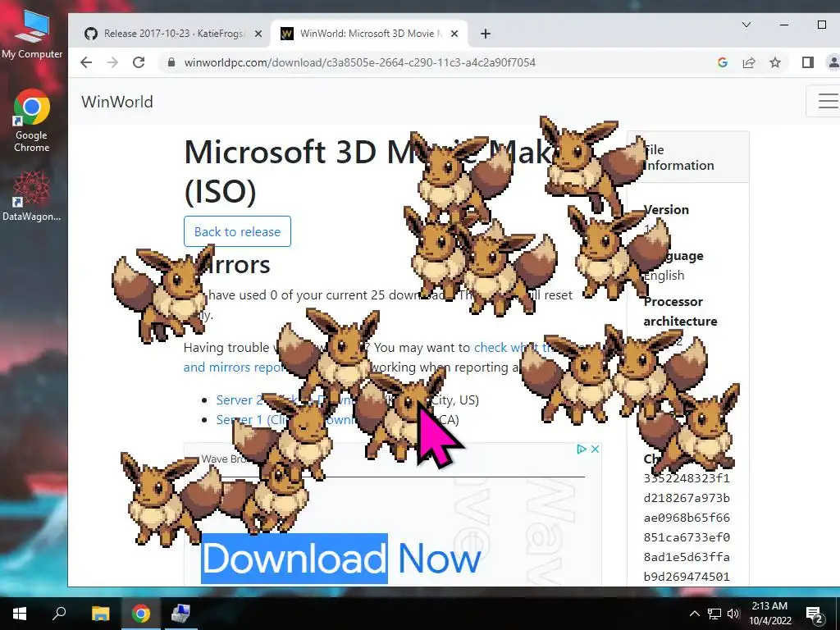The image size is (840, 630).
Task: Go forward in browser history
Action: [x=112, y=62]
